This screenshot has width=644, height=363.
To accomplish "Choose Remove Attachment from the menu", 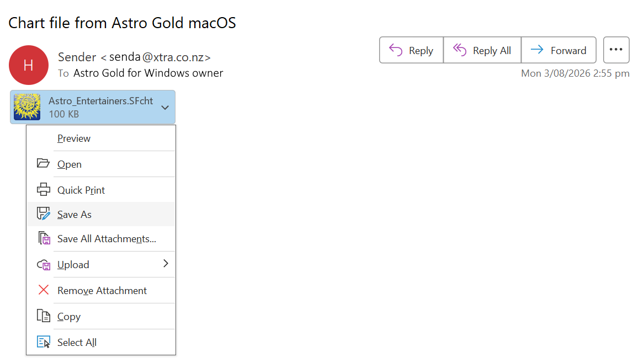I will (101, 290).
